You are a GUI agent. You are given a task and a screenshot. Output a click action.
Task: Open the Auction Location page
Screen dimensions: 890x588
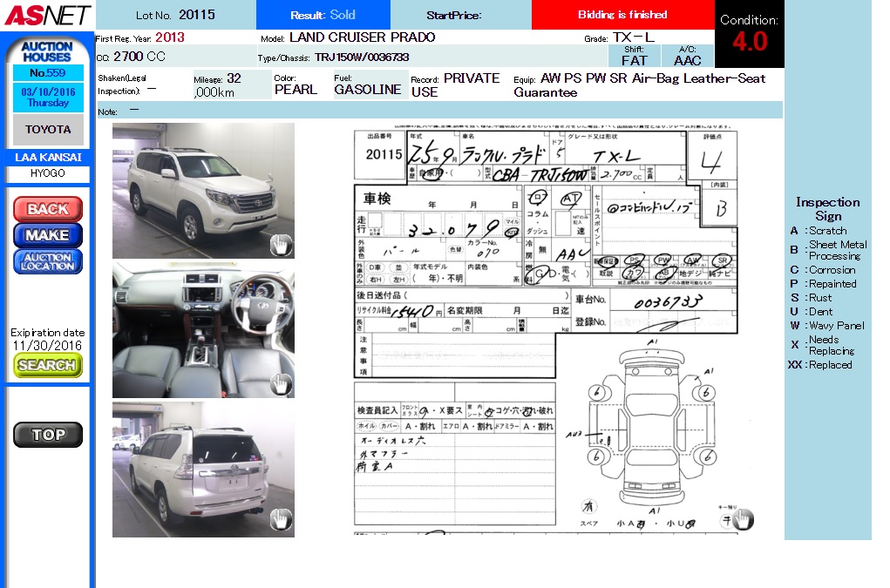click(47, 261)
